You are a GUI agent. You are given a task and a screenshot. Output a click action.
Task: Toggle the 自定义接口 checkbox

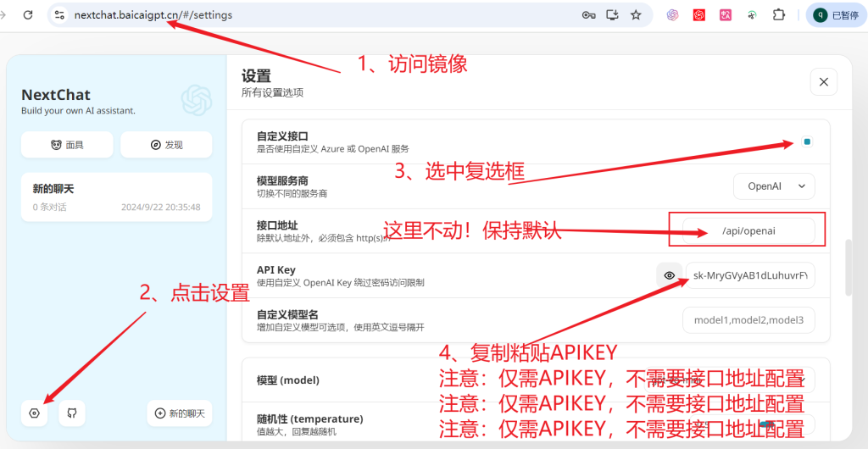pyautogui.click(x=807, y=142)
